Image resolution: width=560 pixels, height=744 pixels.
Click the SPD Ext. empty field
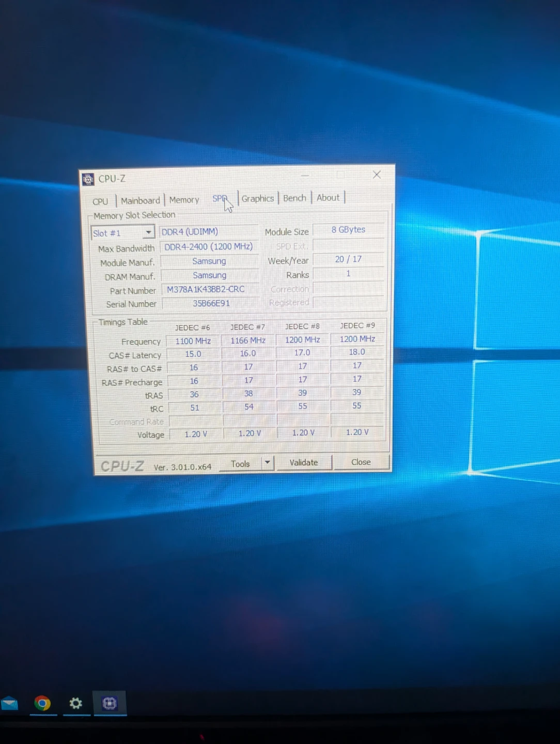click(x=348, y=245)
